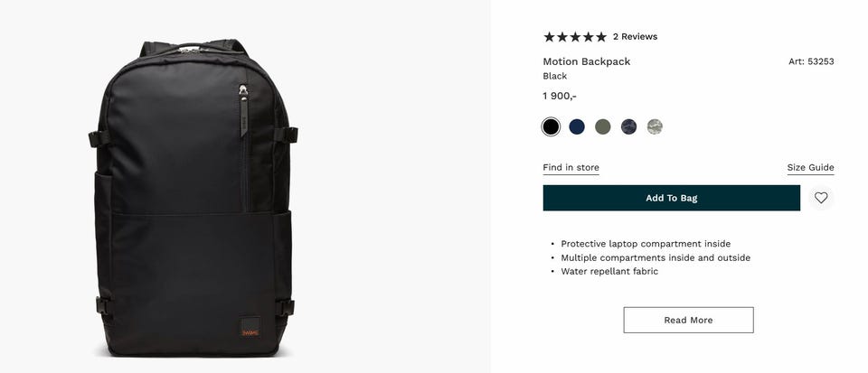Select the black color swatch
The image size is (868, 373).
tap(551, 127)
